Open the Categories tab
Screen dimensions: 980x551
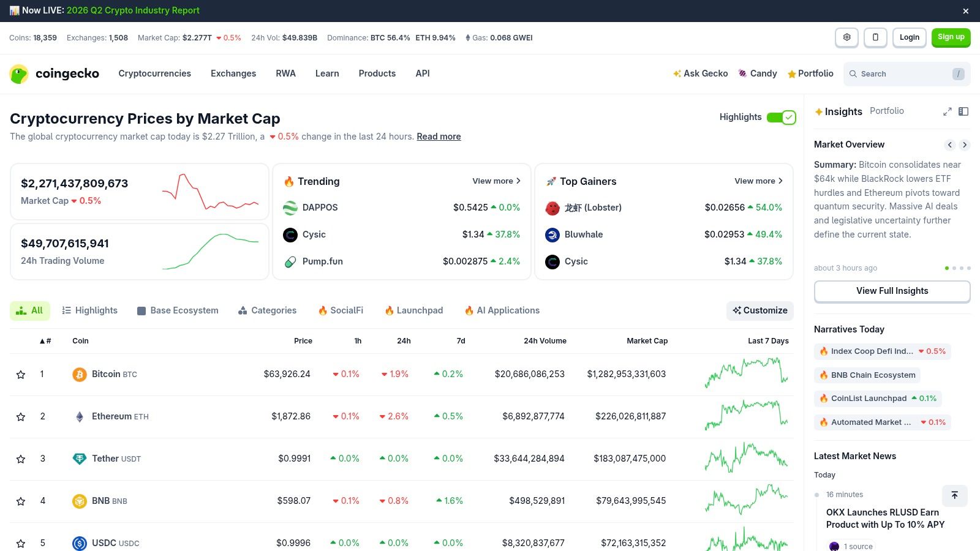pyautogui.click(x=267, y=311)
